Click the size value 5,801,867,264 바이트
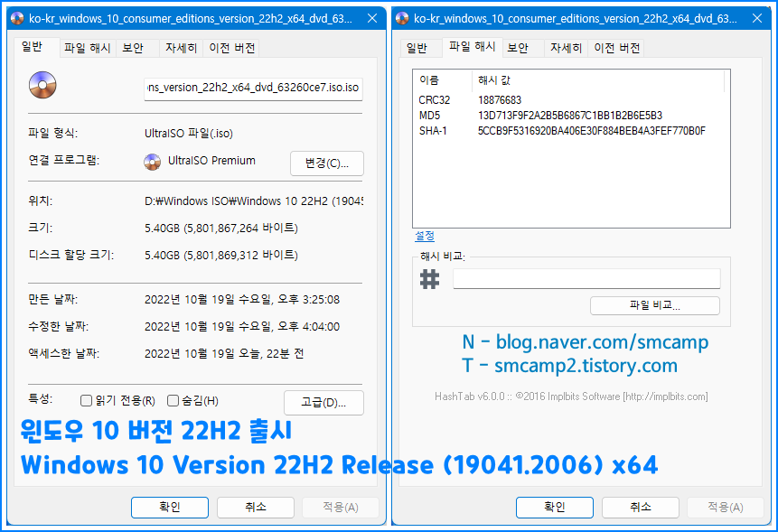The height and width of the screenshot is (532, 778). (221, 229)
